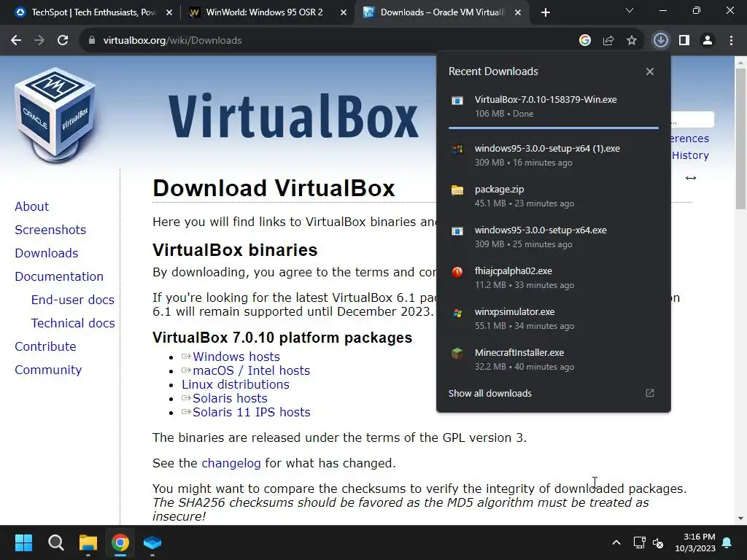The height and width of the screenshot is (560, 747).
Task: Open the taskbar clock and date
Action: [x=695, y=542]
